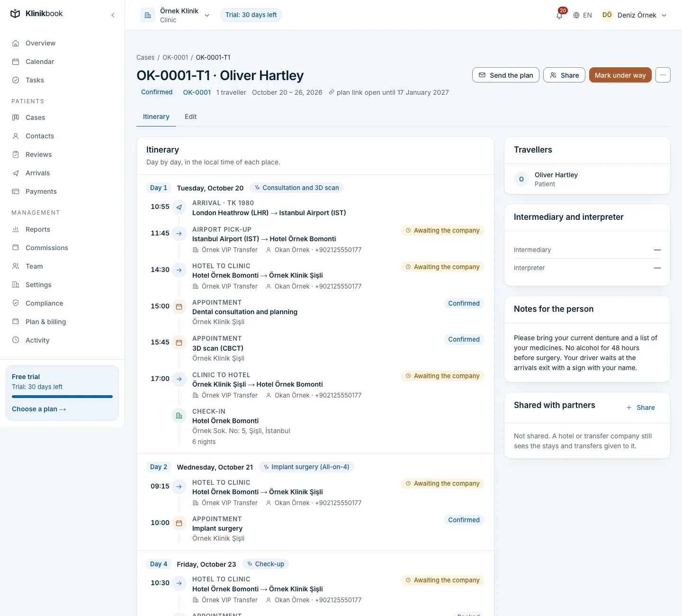Click the Trial: 30 days left badge in header

tap(251, 15)
